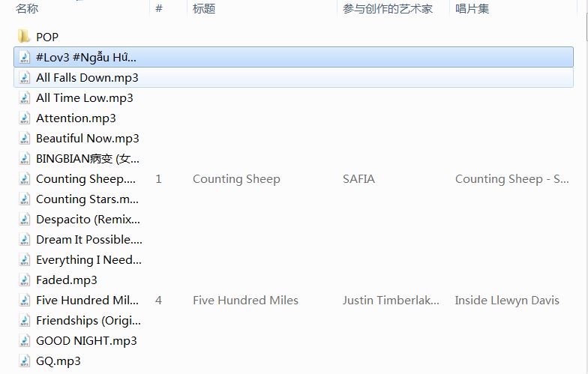Image resolution: width=588 pixels, height=374 pixels.
Task: Select the file All Time Low.mp3
Action: tap(84, 97)
